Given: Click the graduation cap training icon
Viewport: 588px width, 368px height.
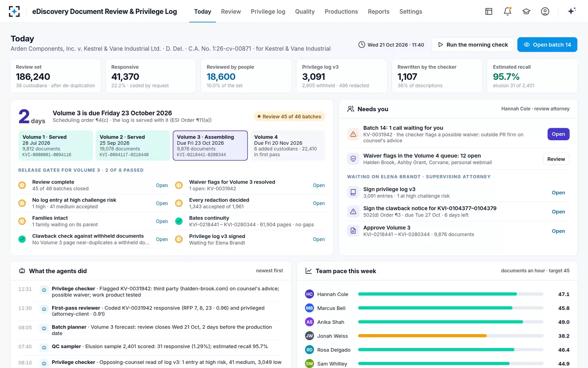Looking at the screenshot, I should tap(526, 11).
